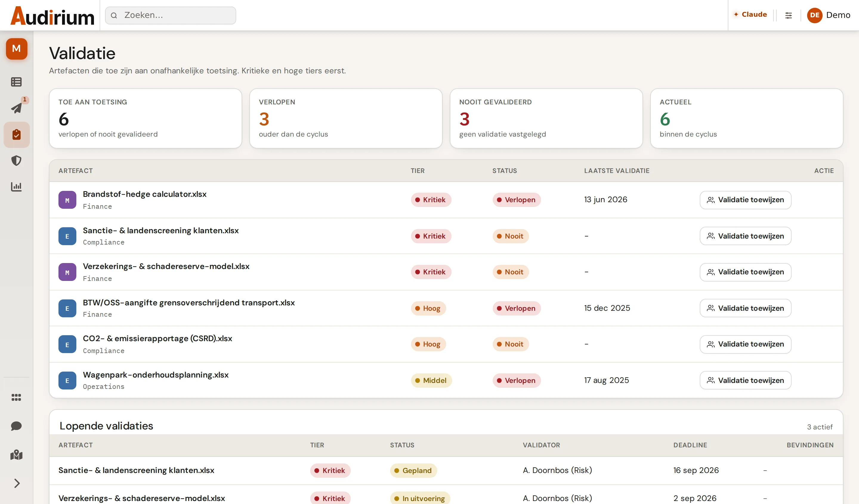This screenshot has width=859, height=504.
Task: Click the 3 actief counter
Action: 819,427
